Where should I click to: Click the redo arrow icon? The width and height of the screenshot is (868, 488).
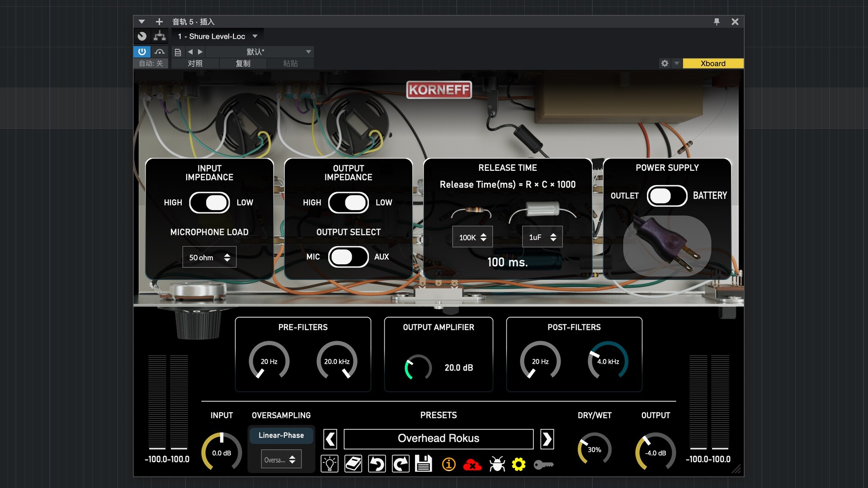(x=400, y=464)
